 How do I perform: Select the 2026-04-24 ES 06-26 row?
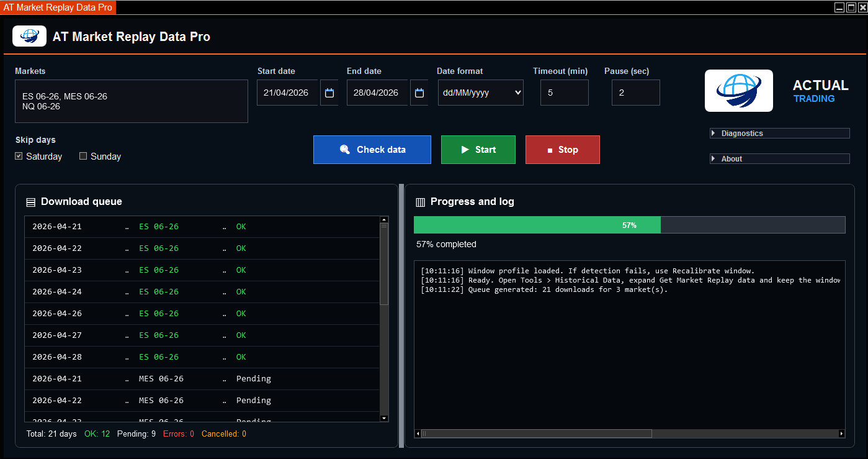click(x=202, y=292)
